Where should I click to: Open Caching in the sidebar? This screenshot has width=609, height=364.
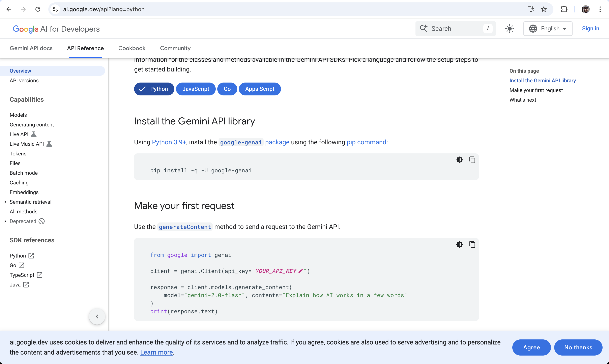19,182
